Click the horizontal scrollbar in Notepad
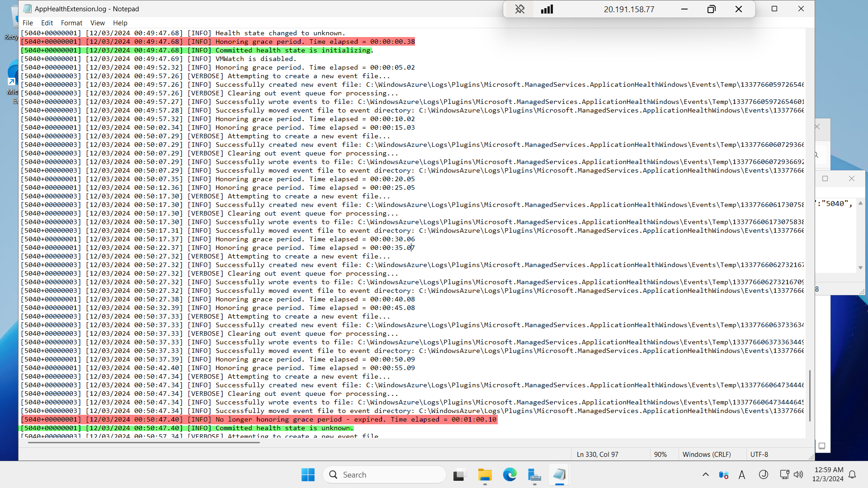Viewport: 868px width, 488px height. tap(144, 442)
